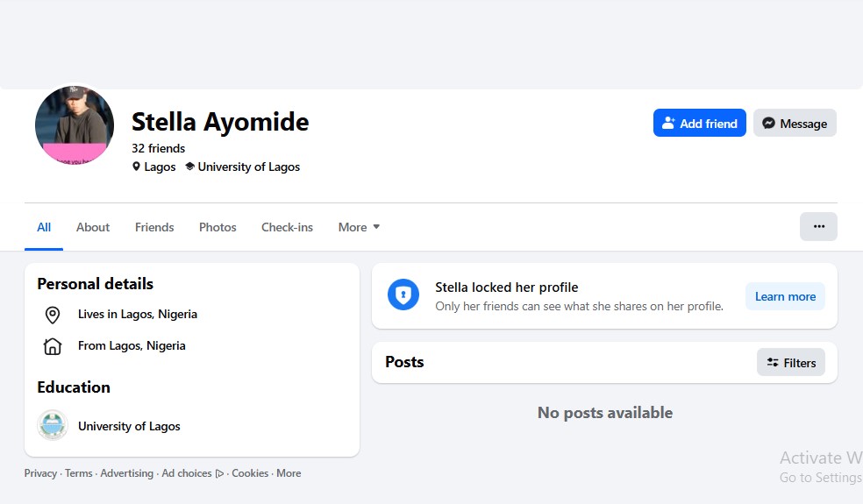Open the 32 friends link
The width and height of the screenshot is (863, 504).
click(x=158, y=148)
